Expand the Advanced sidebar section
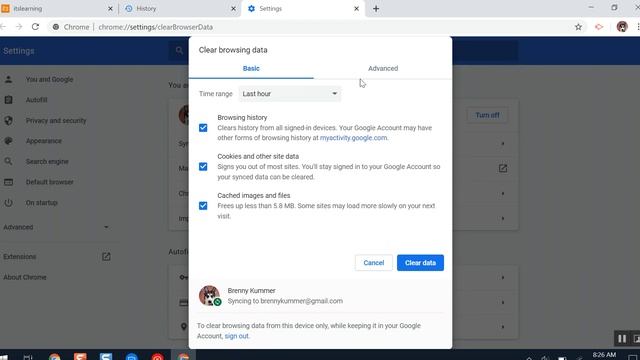Image resolution: width=640 pixels, height=360 pixels. (57, 227)
